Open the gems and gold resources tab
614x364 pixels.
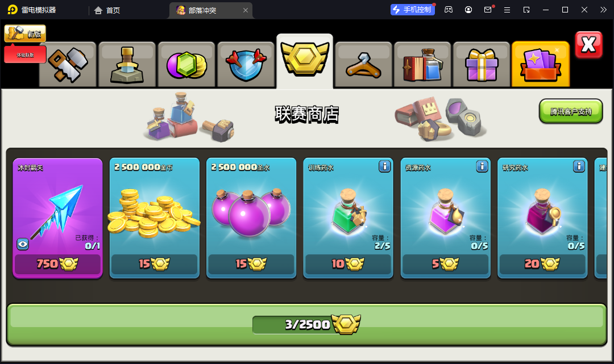pyautogui.click(x=186, y=65)
